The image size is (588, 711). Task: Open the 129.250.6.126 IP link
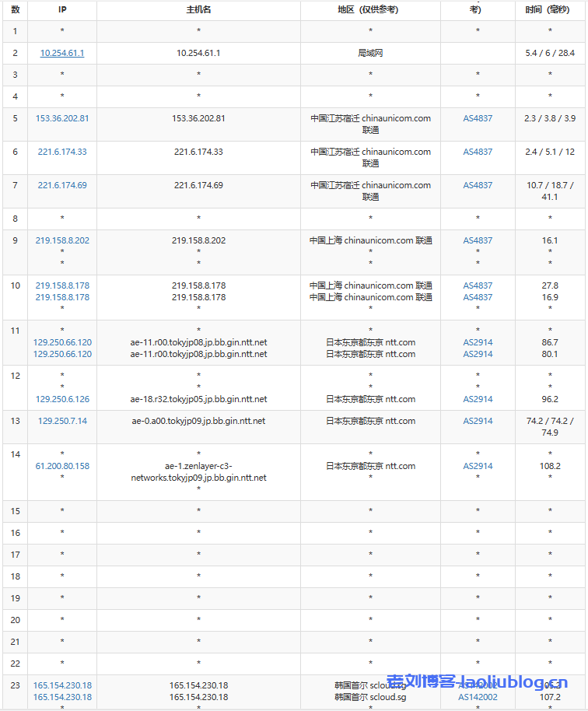(x=62, y=399)
